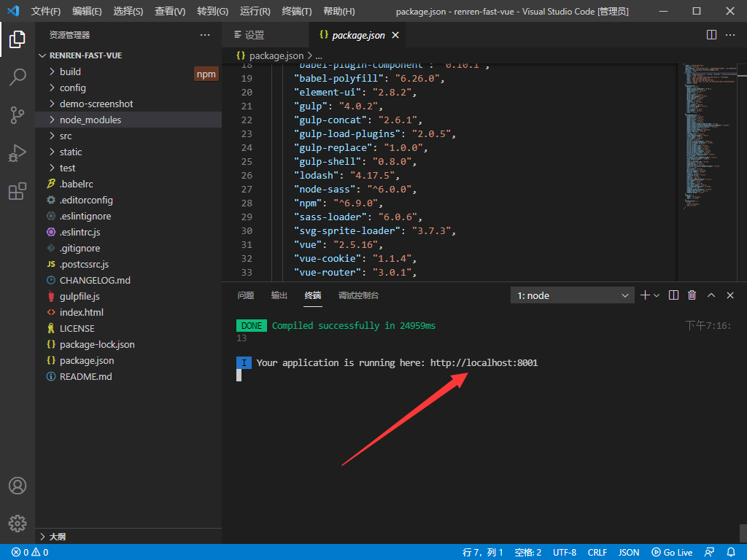
Task: Open the Manage gear icon
Action: [18, 524]
